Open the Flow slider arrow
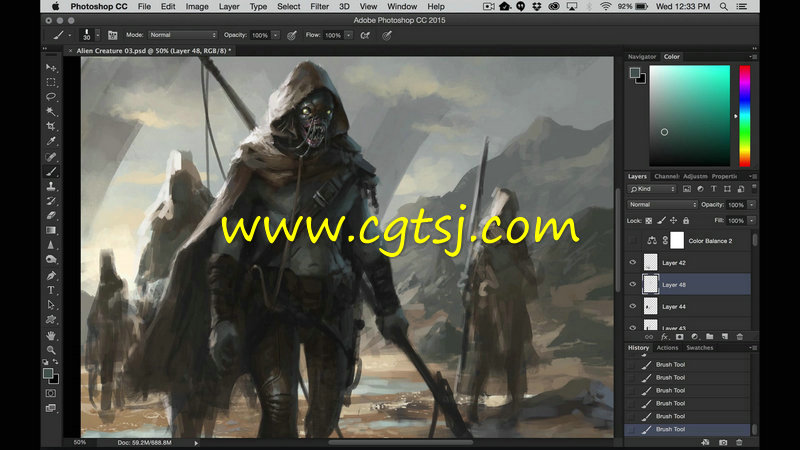Screen dimensions: 800x450 [x=348, y=35]
